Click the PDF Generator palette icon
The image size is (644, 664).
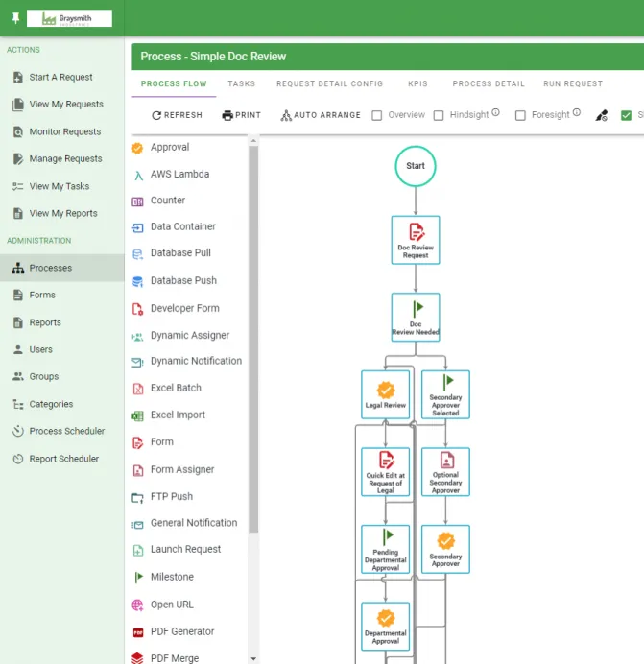[x=137, y=632]
